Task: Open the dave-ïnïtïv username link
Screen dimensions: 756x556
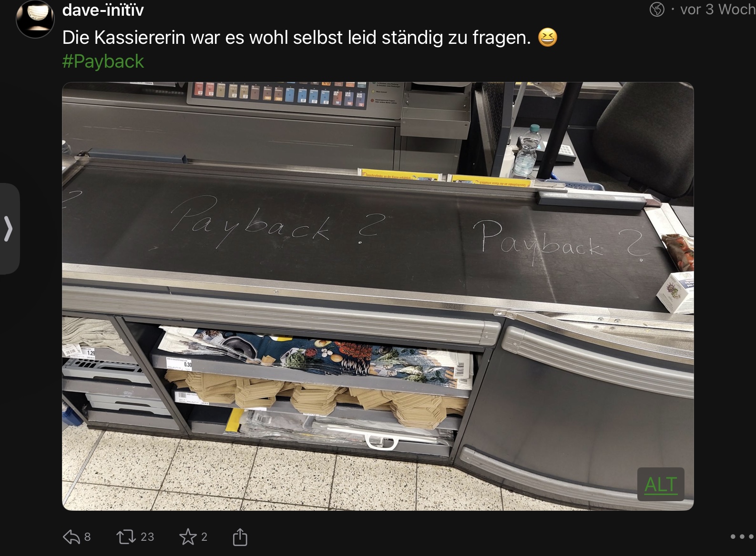Action: (x=103, y=10)
